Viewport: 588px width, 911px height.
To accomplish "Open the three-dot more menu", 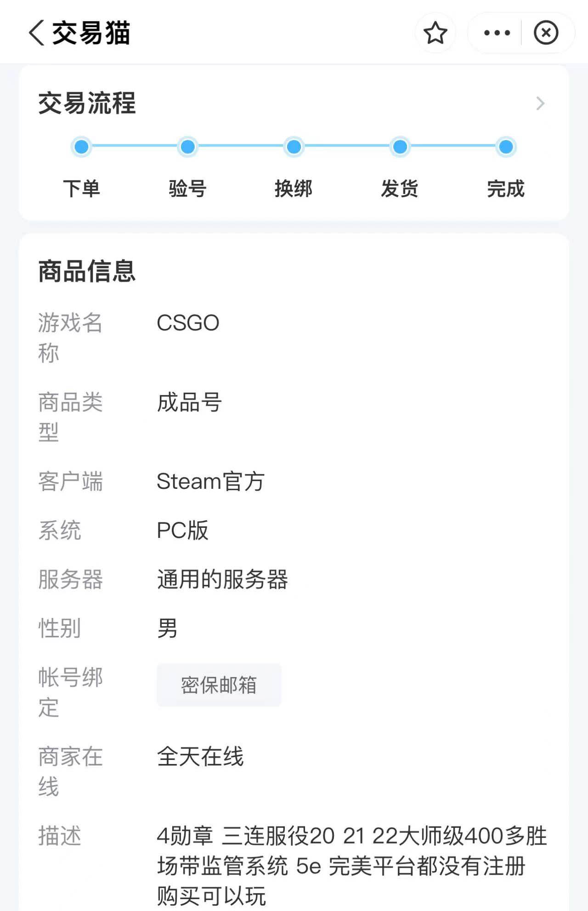I will point(497,33).
